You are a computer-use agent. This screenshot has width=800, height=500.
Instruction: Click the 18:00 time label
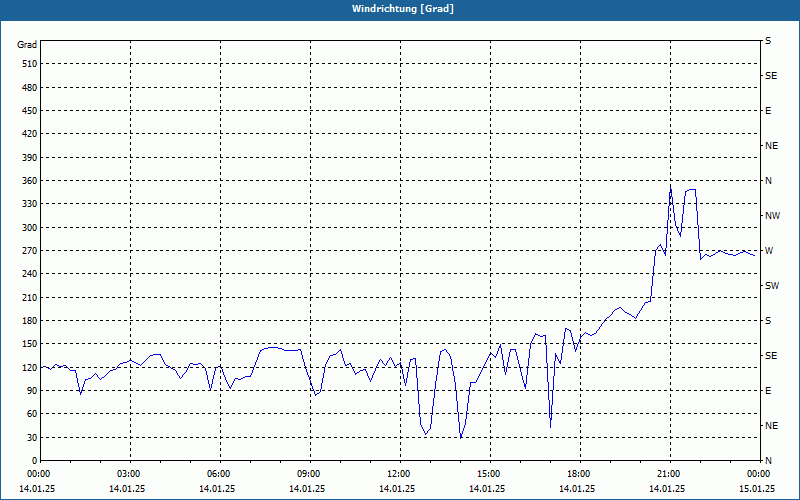pos(578,473)
